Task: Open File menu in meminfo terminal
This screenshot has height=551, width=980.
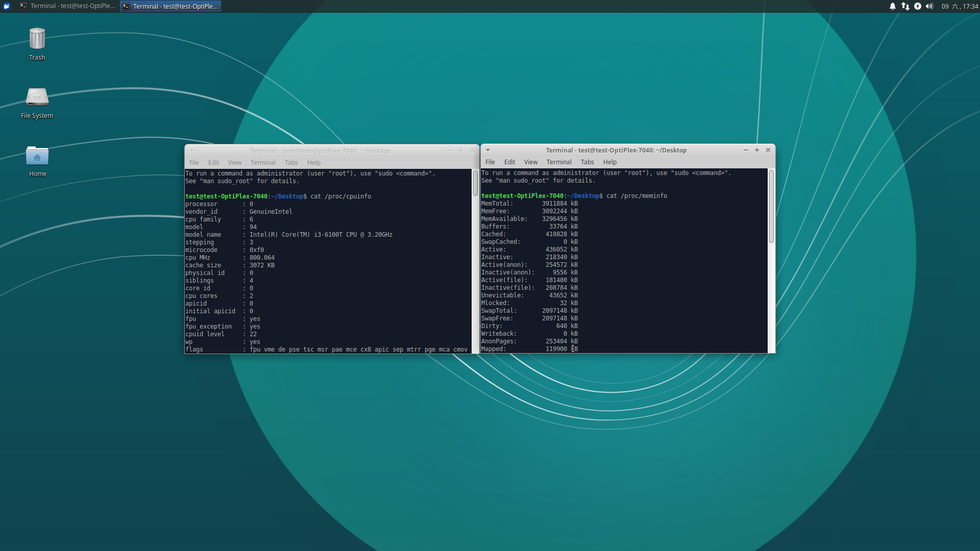Action: (490, 162)
